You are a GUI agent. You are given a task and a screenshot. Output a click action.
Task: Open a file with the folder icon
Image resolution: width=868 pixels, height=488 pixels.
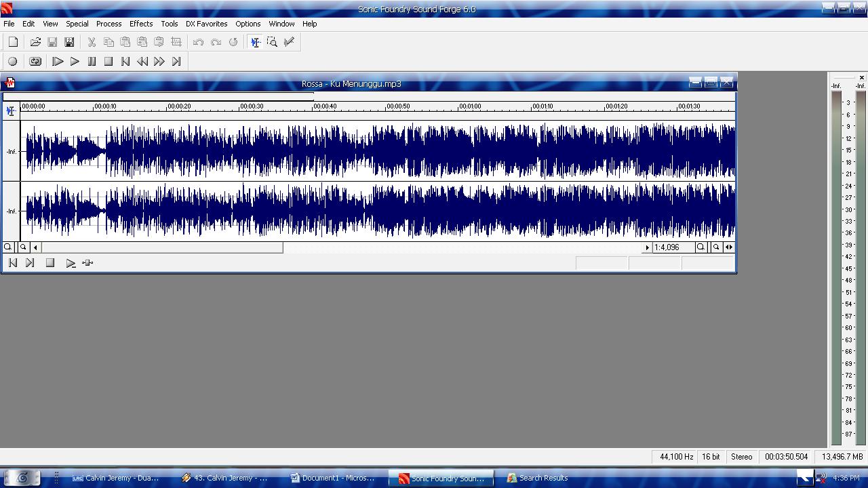(35, 42)
